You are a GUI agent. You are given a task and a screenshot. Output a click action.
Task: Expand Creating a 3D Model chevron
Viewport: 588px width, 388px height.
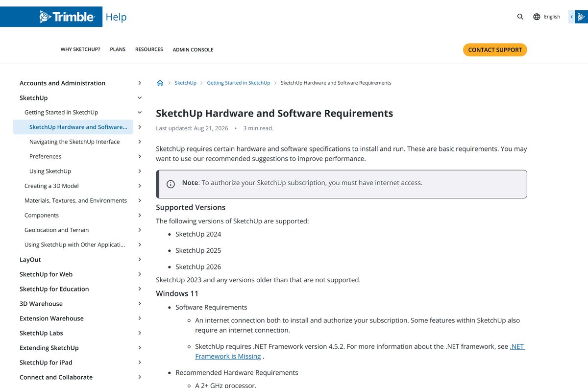pos(140,186)
